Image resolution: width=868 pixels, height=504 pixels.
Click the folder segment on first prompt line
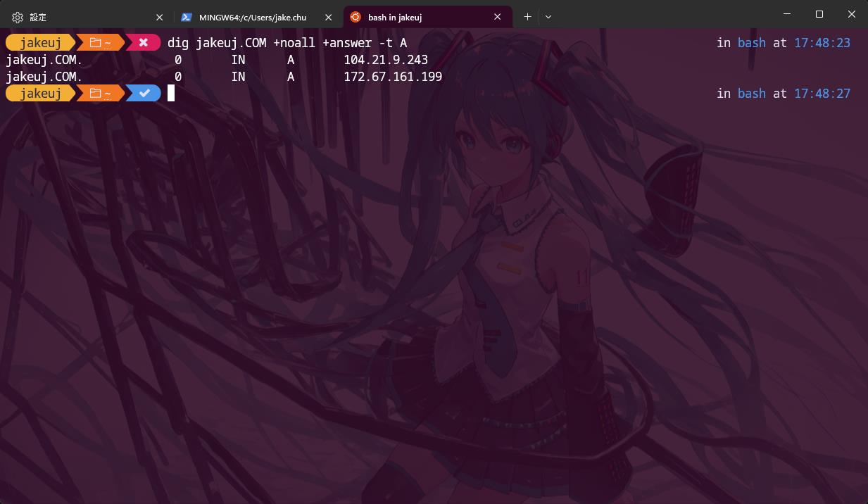pos(100,43)
